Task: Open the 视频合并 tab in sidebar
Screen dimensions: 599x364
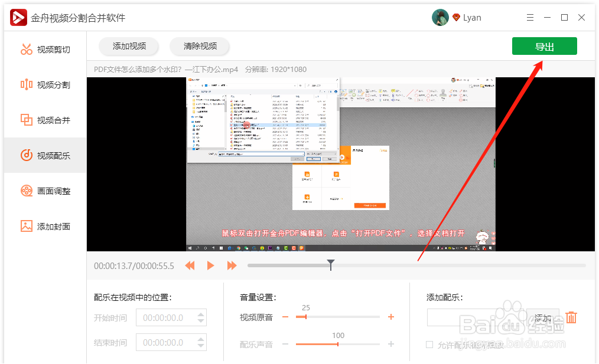Action: 45,120
